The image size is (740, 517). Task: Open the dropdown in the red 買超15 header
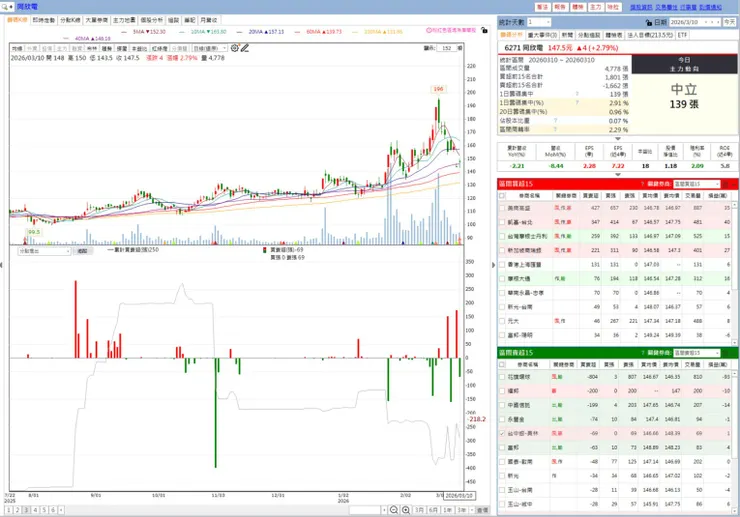[717, 184]
